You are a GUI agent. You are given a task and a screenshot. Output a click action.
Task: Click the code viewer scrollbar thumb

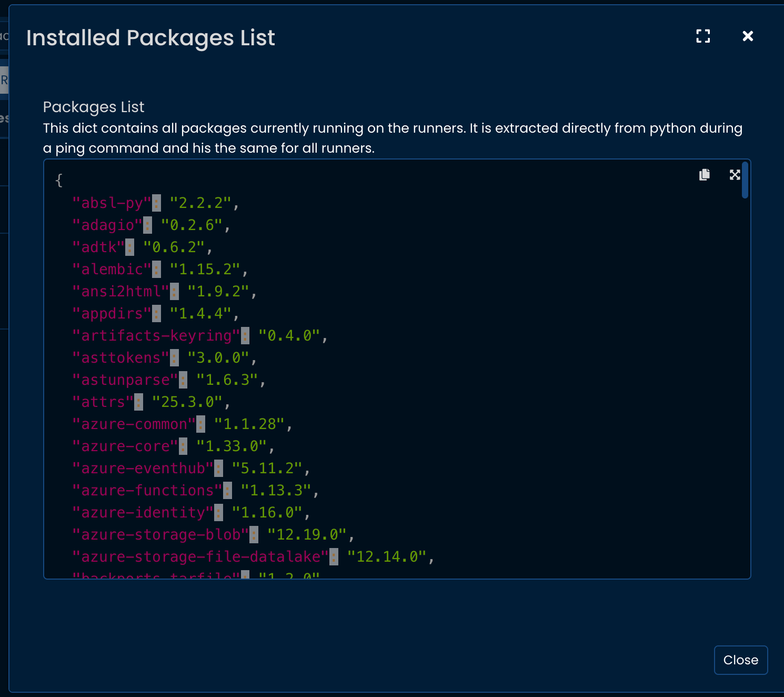tap(745, 180)
